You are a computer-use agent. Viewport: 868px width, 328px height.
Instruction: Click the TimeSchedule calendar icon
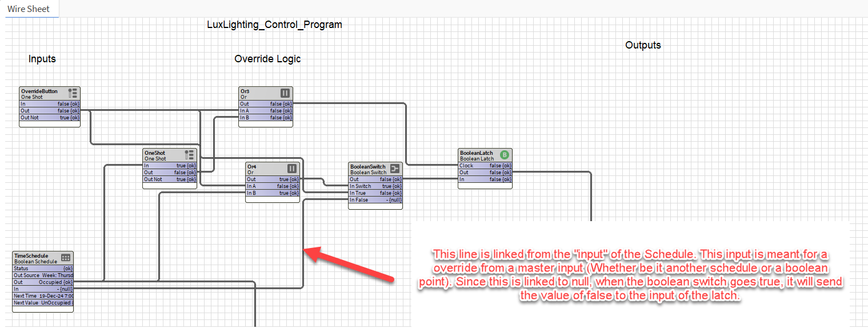(66, 258)
